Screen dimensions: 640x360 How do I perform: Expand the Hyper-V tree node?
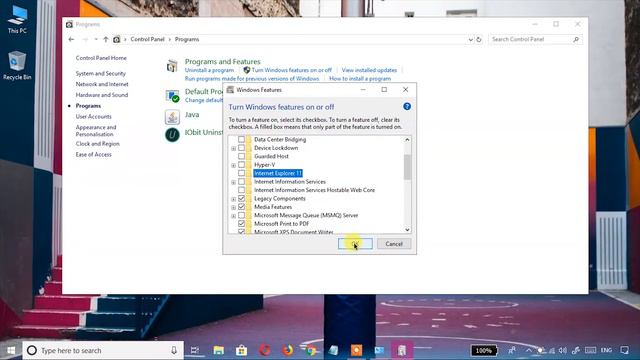click(233, 165)
